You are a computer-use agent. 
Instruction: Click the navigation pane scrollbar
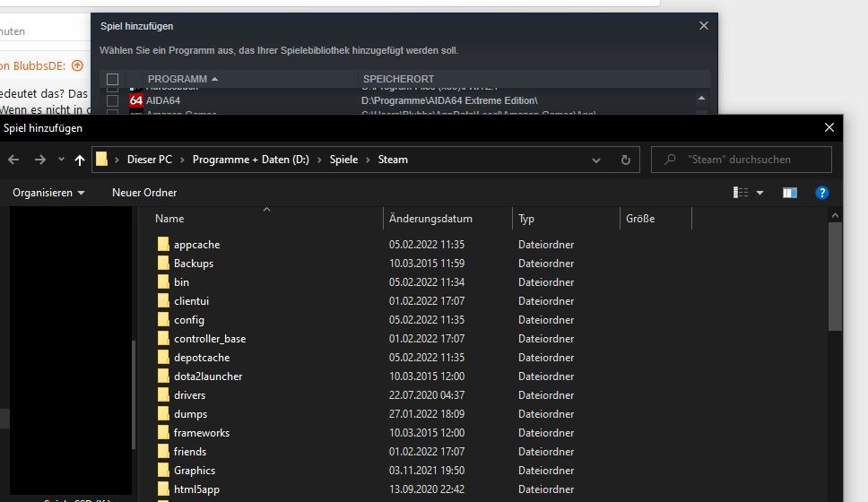pos(134,394)
